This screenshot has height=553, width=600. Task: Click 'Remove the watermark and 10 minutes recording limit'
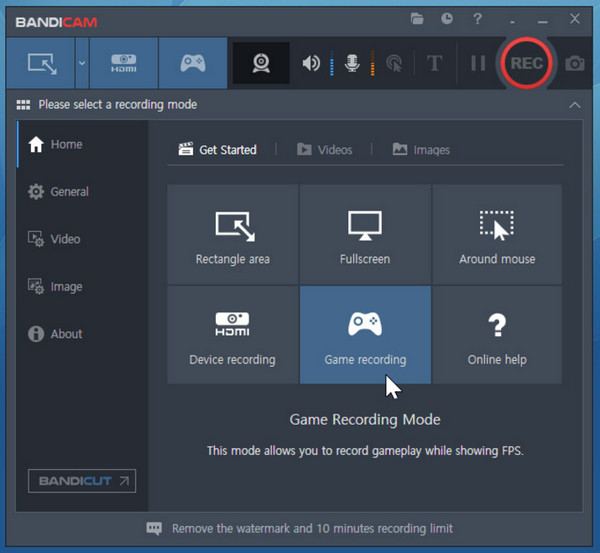312,529
